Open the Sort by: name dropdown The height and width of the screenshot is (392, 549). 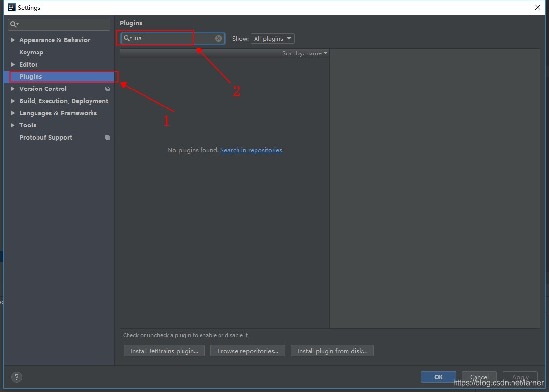(x=304, y=53)
